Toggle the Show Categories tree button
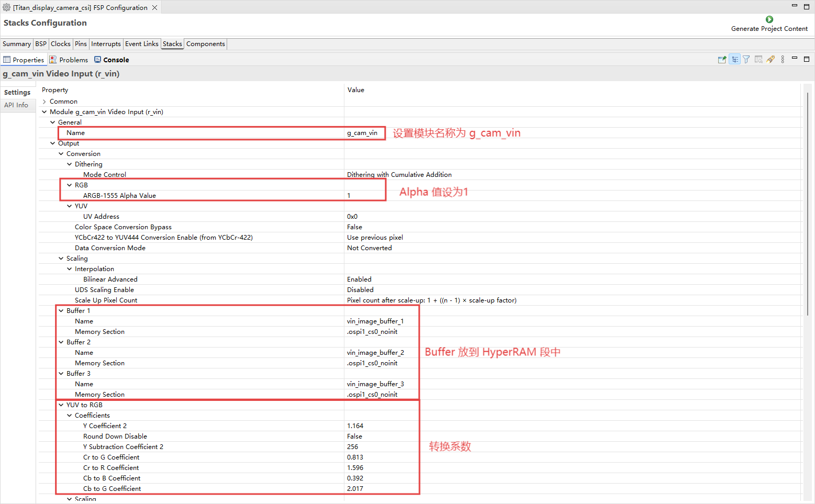This screenshot has height=504, width=815. pos(735,60)
